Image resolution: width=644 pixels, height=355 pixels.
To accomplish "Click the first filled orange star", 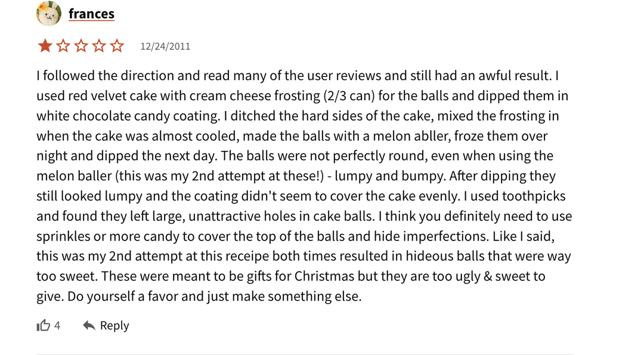I will tap(45, 46).
